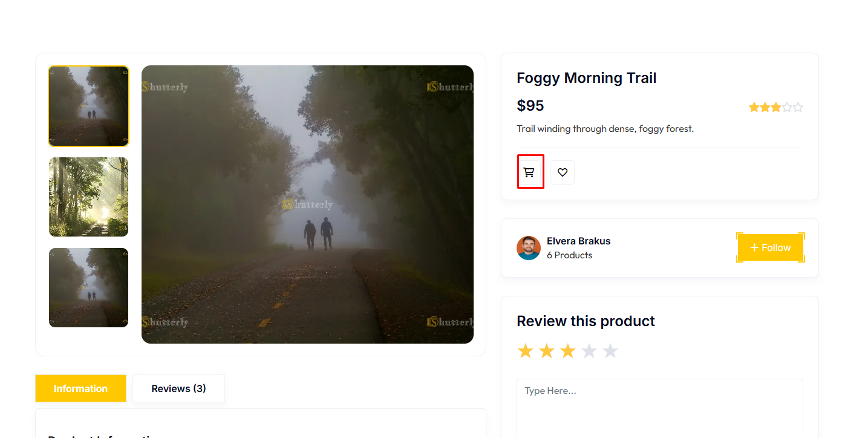Open Elvera Brakus profile avatar
This screenshot has height=438, width=868.
(529, 248)
